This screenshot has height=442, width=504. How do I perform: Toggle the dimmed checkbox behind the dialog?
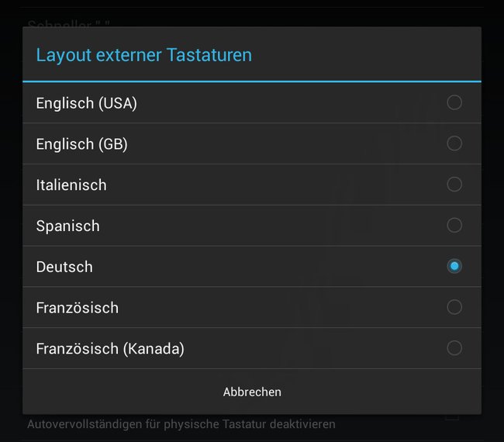452,417
